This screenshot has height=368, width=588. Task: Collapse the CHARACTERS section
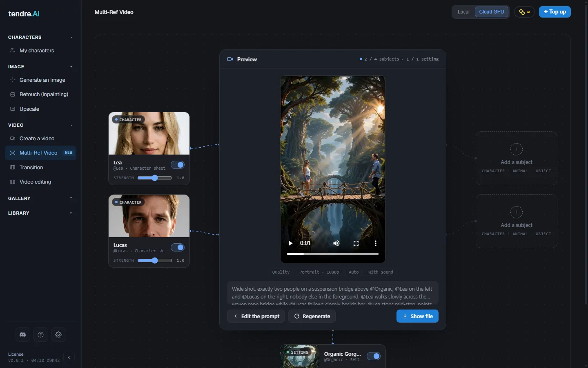[x=40, y=37]
